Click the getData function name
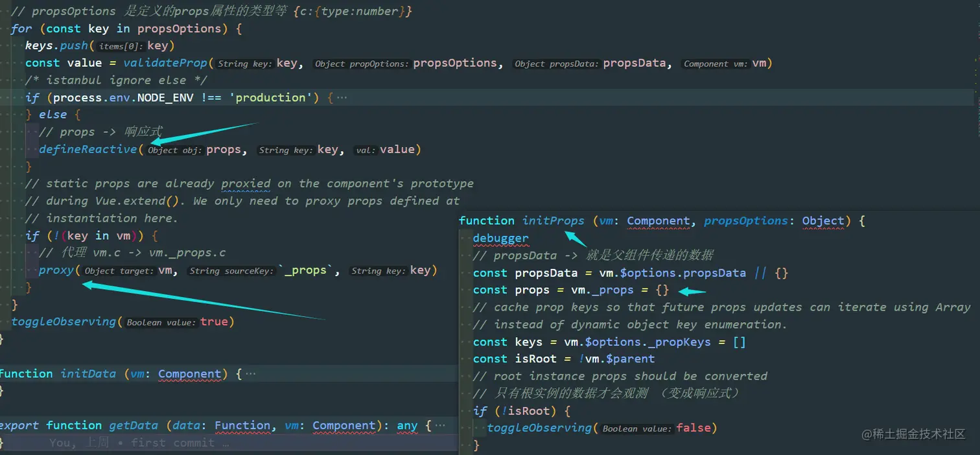This screenshot has height=455, width=980. pos(134,426)
